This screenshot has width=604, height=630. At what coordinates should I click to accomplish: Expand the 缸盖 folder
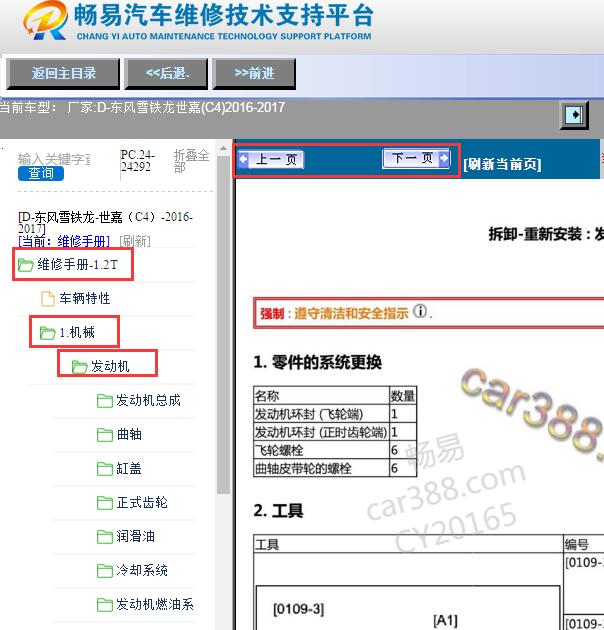[x=129, y=468]
